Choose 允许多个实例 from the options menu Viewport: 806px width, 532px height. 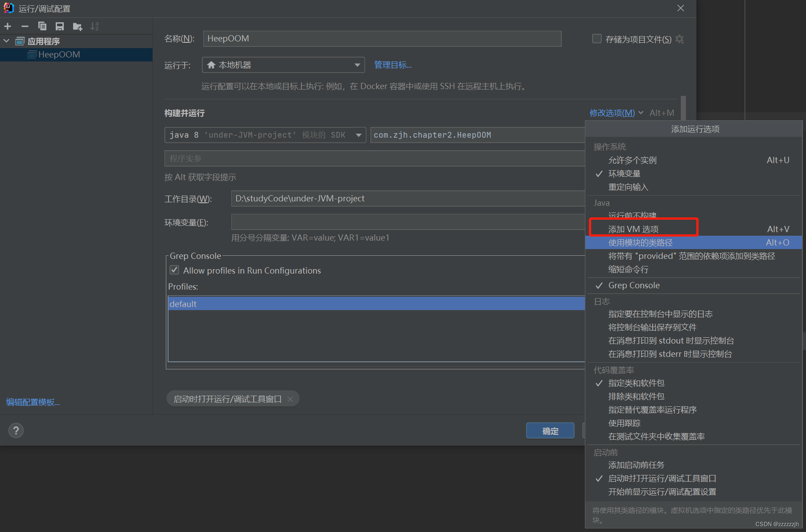click(694, 160)
